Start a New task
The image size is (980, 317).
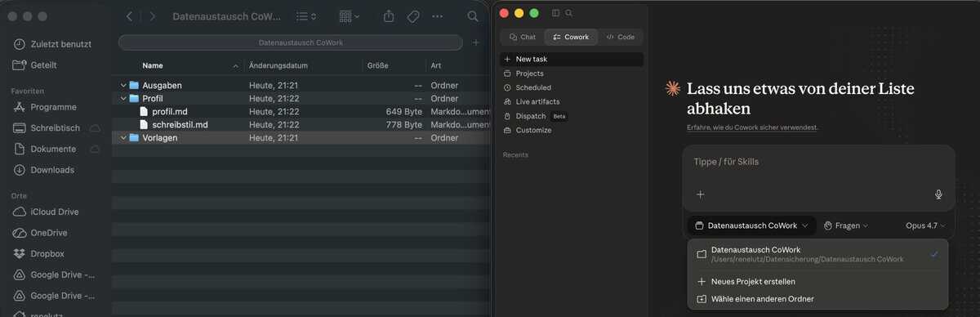pyautogui.click(x=572, y=59)
